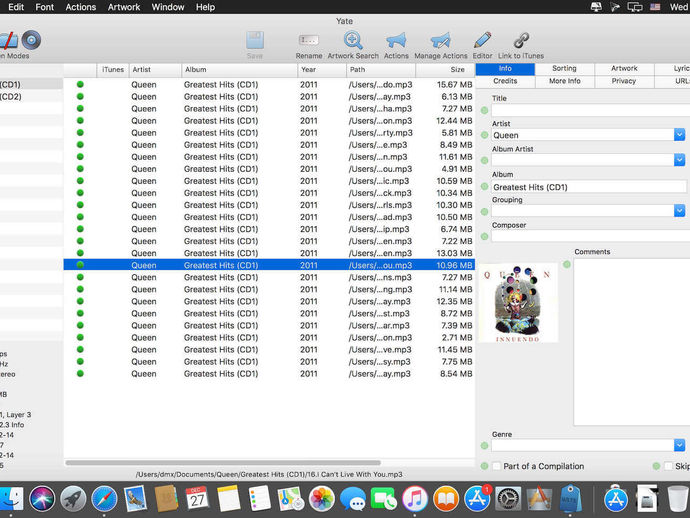Image resolution: width=690 pixels, height=518 pixels.
Task: Click into the Comments text area
Action: (x=632, y=342)
